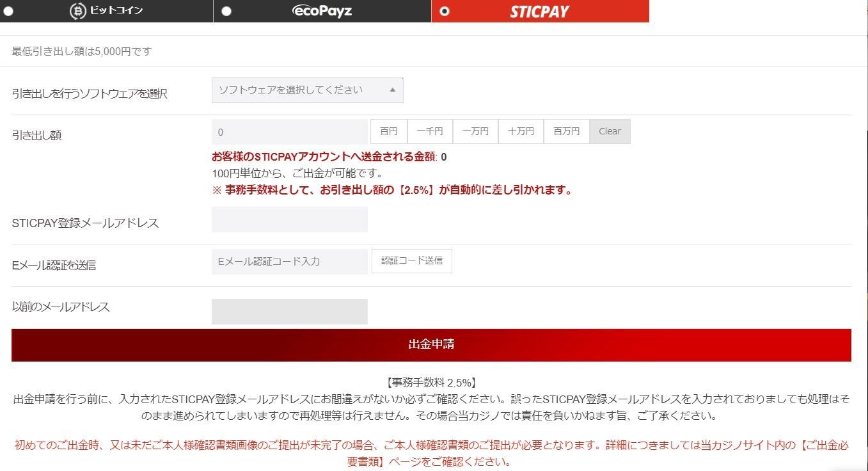The height and width of the screenshot is (471, 868).
Task: Add 一千円 to withdrawal amount
Action: pos(430,131)
